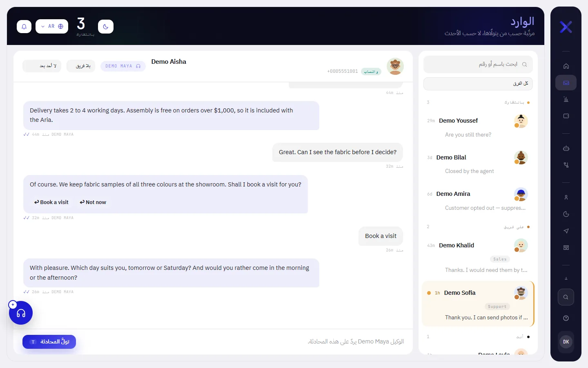Open the home icon in the sidebar
The height and width of the screenshot is (368, 588).
click(x=566, y=66)
